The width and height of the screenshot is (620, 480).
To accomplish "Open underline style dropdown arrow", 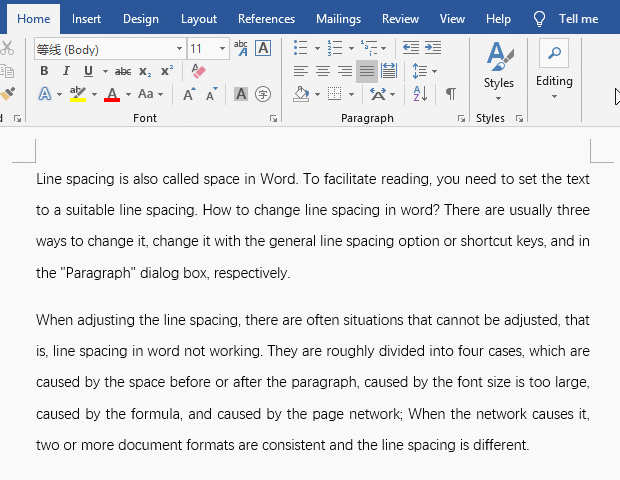I will [105, 72].
